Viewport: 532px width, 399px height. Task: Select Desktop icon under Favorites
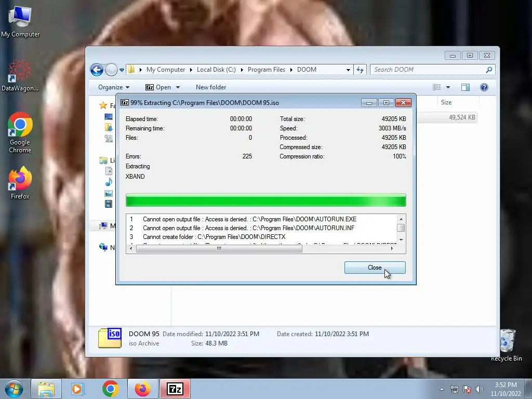click(x=109, y=117)
